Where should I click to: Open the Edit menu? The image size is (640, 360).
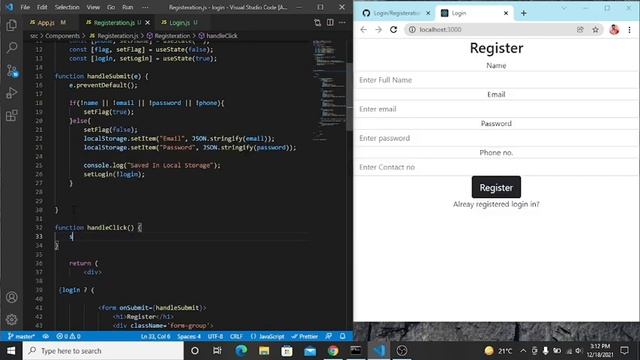pyautogui.click(x=42, y=7)
